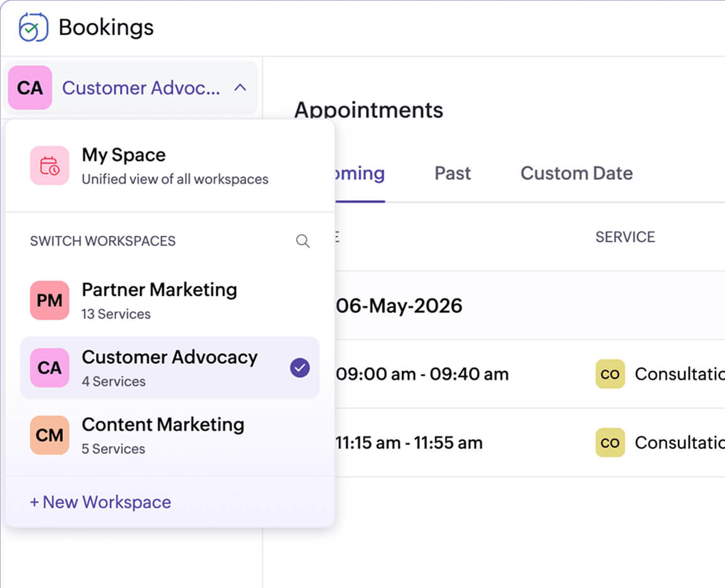Click the CA workspace avatar in header
725x588 pixels.
point(30,88)
